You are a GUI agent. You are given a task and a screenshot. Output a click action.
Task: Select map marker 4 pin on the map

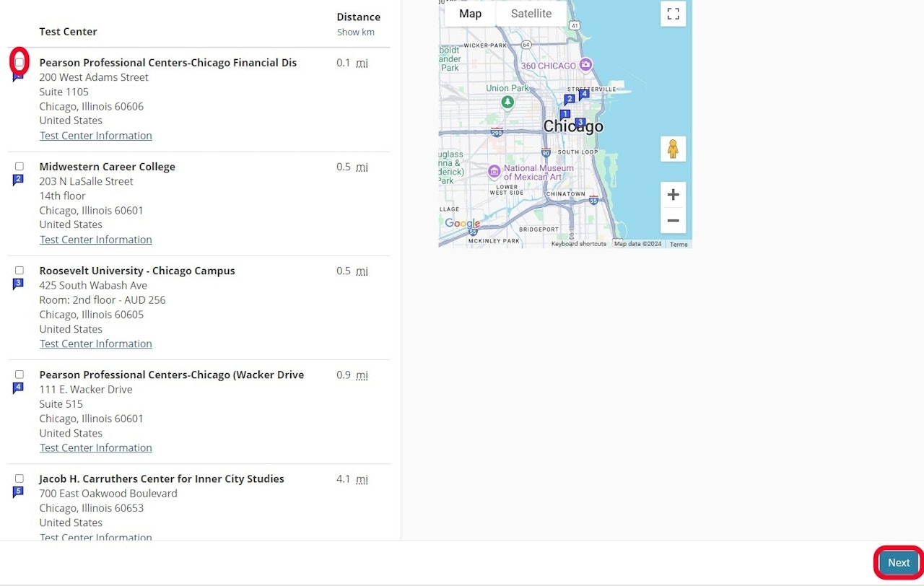coord(584,94)
